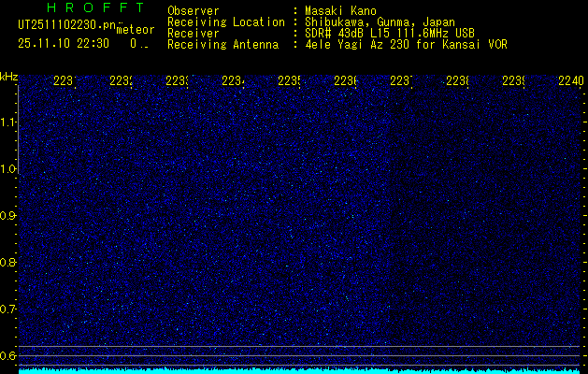Screen dimensions: 588x374
Task: Click the 2232 time marker
Action: coord(121,80)
